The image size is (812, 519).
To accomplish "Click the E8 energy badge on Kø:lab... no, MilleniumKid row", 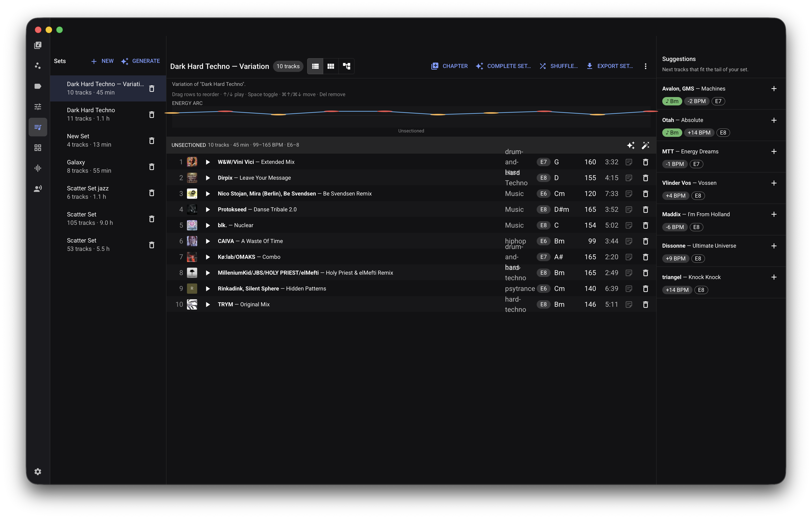I will pyautogui.click(x=543, y=273).
